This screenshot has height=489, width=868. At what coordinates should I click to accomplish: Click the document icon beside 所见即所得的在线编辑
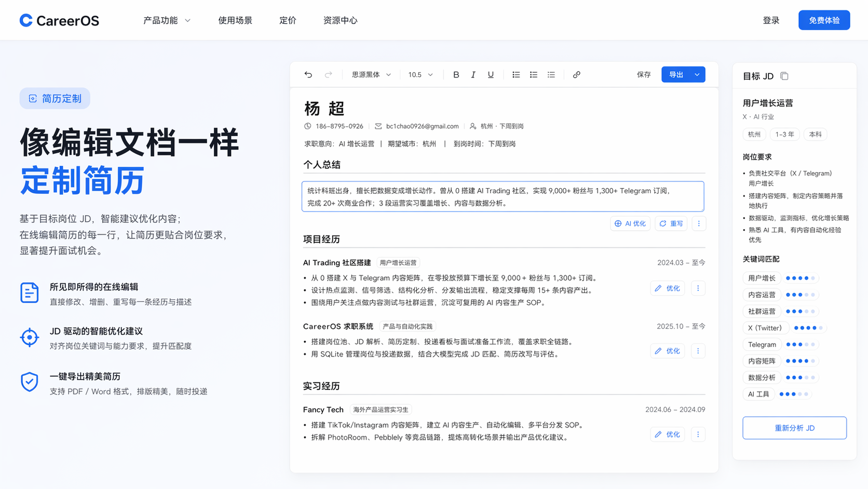[x=29, y=293]
